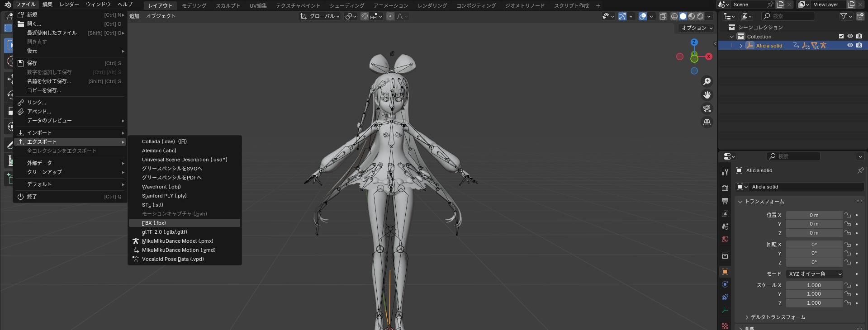Image resolution: width=868 pixels, height=330 pixels.
Task: Open viewport shading options dropdown
Action: 709,16
